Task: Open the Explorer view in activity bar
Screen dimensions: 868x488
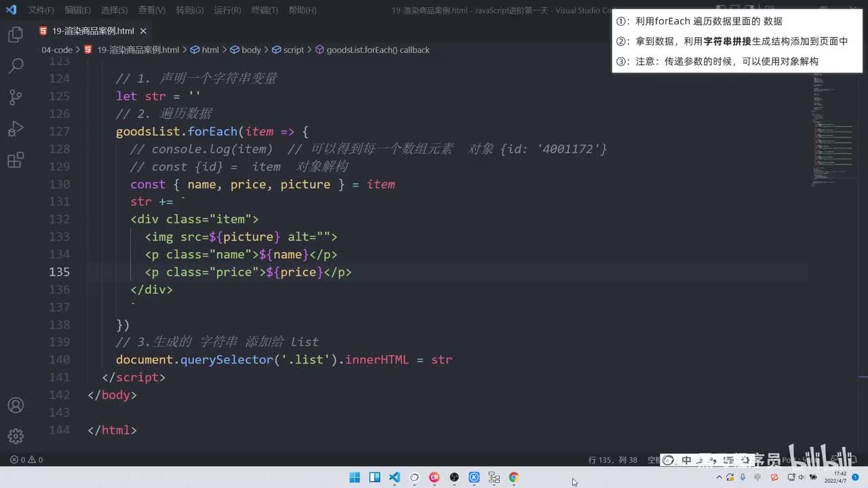Action: (x=16, y=35)
